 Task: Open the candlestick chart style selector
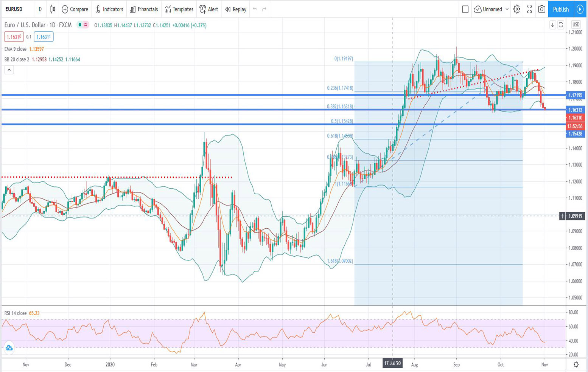pyautogui.click(x=53, y=9)
